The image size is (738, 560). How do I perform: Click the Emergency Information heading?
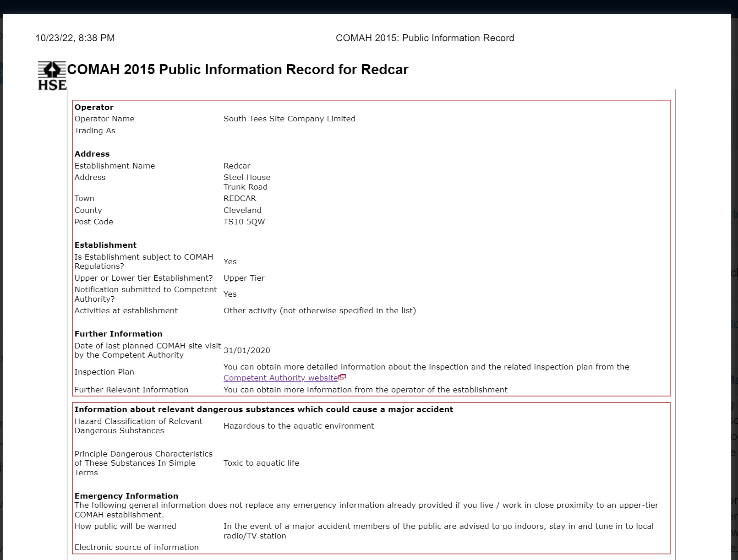click(x=126, y=496)
